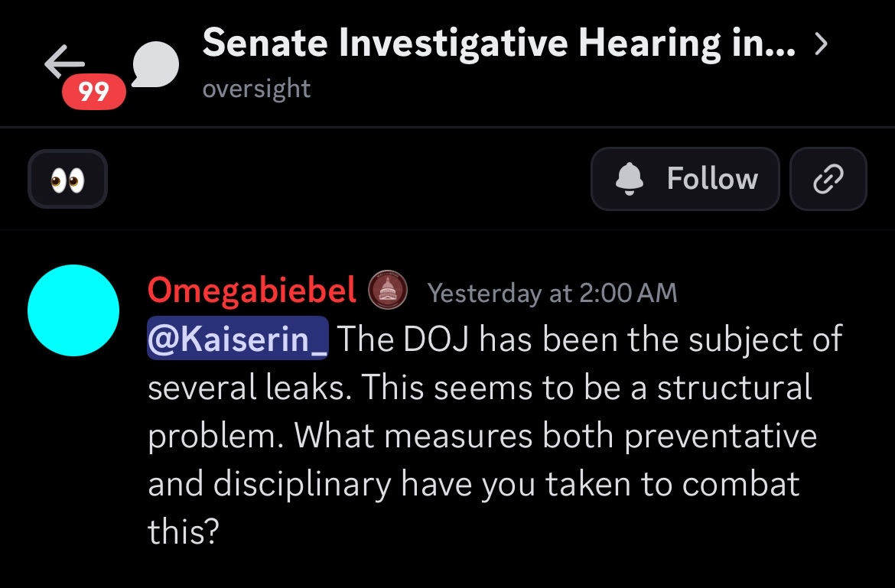
Task: Tap the word 'structural' in the message
Action: [x=734, y=387]
